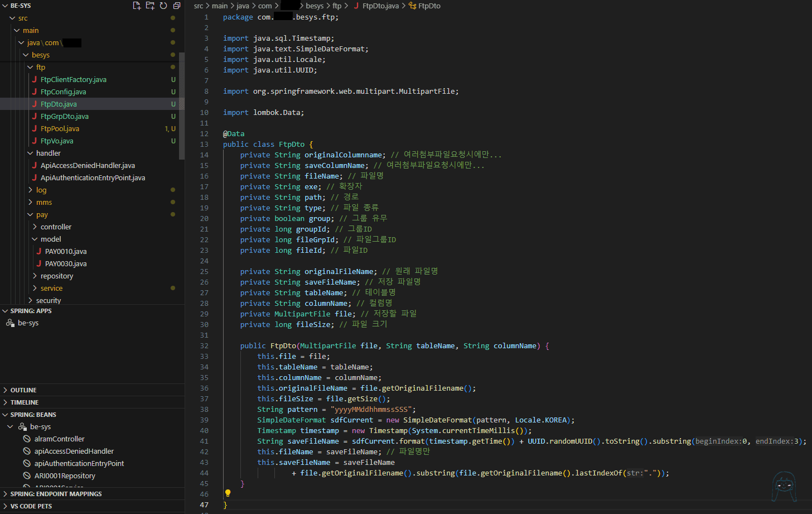Viewport: 812px width, 514px height.
Task: Click 'besys' in the breadcrumb path
Action: tap(315, 6)
